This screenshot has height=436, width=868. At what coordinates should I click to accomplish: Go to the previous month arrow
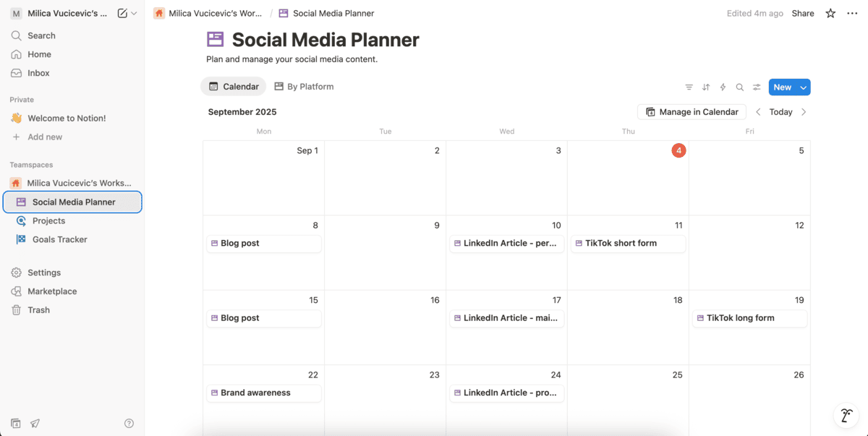tap(758, 112)
